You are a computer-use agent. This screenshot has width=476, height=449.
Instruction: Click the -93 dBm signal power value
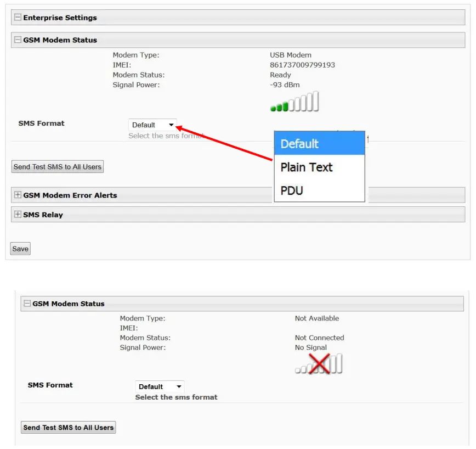click(285, 85)
